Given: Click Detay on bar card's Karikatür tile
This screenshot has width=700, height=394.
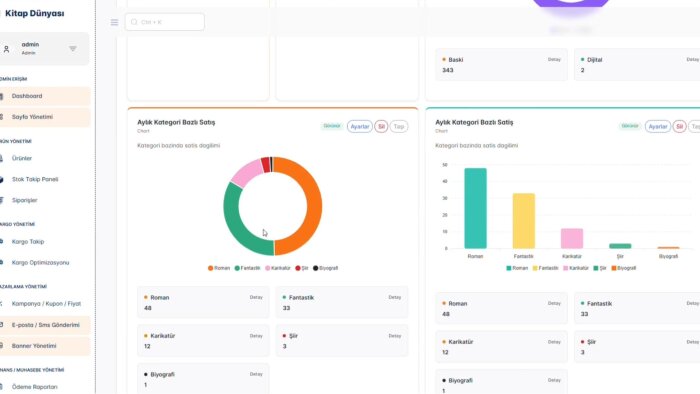Looking at the screenshot, I should (x=554, y=342).
